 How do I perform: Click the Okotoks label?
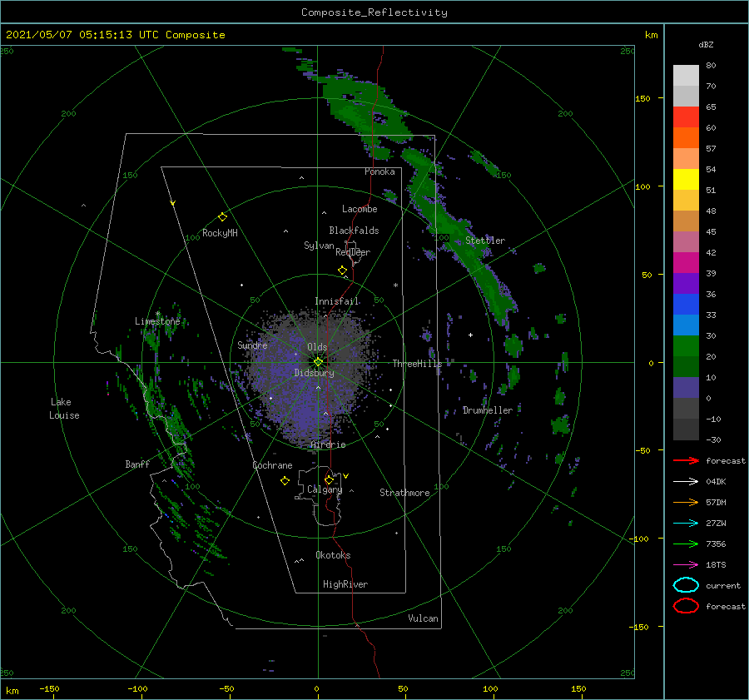333,555
